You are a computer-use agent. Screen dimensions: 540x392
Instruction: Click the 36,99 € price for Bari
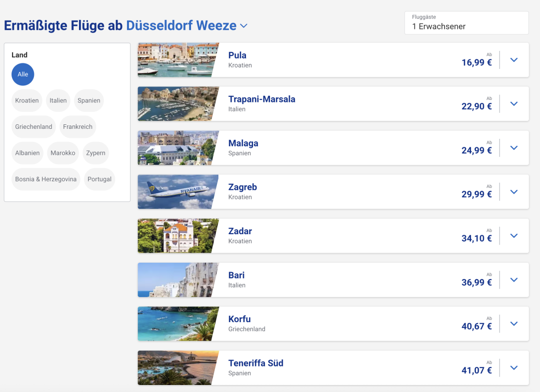click(x=476, y=283)
